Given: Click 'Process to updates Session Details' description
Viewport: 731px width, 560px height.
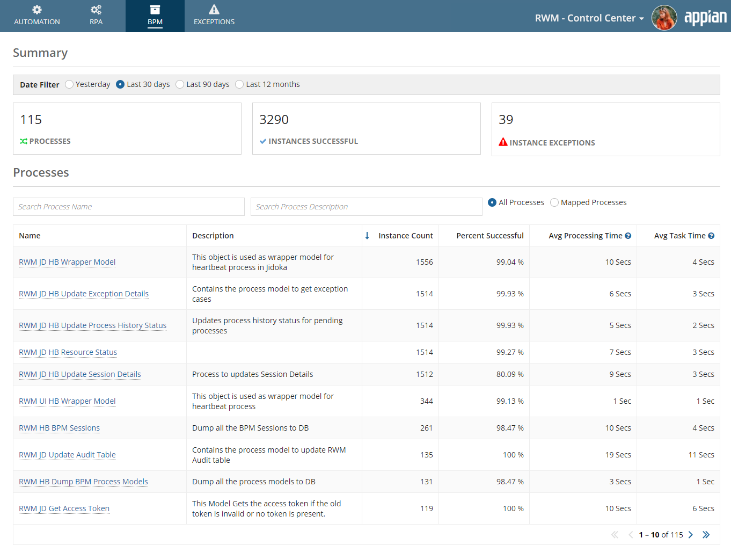Looking at the screenshot, I should pos(253,374).
